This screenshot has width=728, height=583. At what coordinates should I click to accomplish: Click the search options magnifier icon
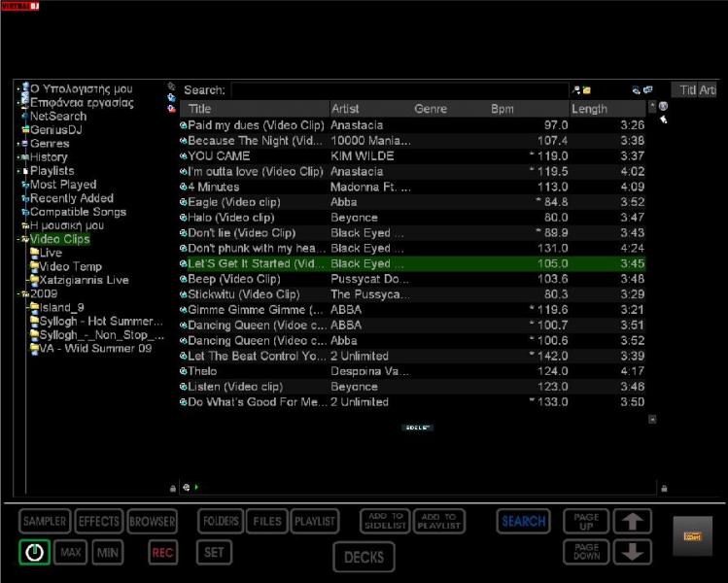[576, 90]
